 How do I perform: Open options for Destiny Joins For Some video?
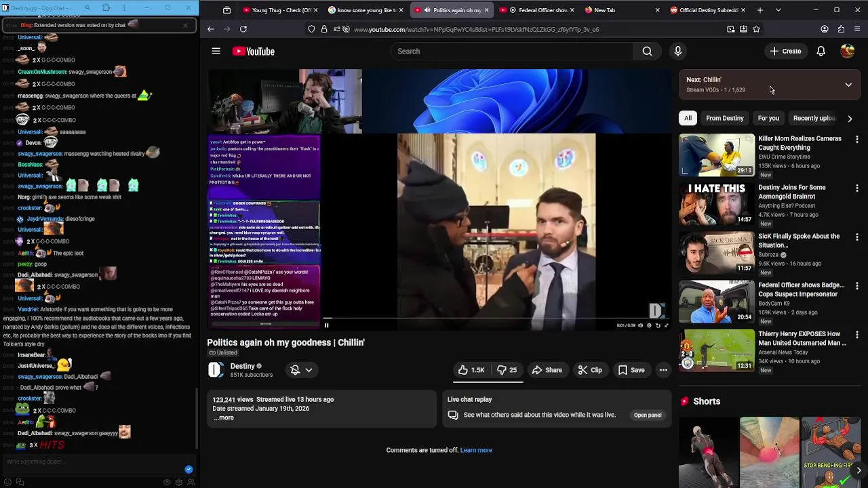(857, 188)
